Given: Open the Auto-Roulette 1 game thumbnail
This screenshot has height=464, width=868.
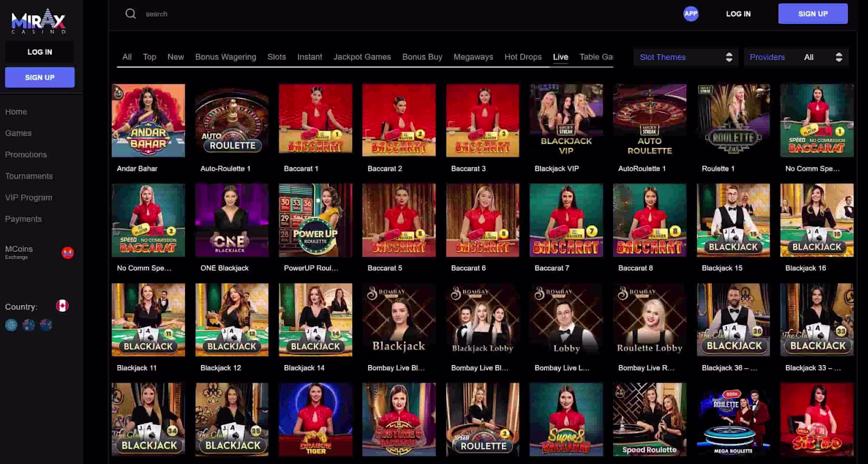Looking at the screenshot, I should (x=232, y=120).
